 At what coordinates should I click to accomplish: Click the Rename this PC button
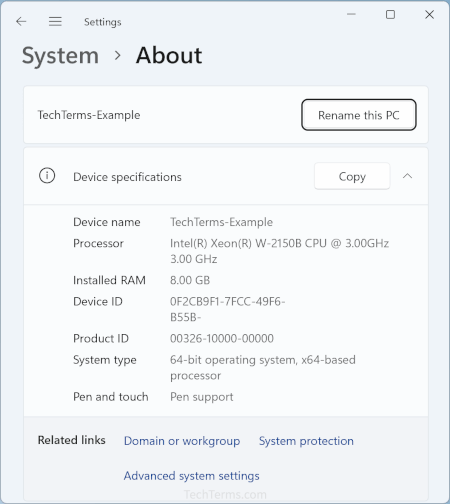[359, 115]
